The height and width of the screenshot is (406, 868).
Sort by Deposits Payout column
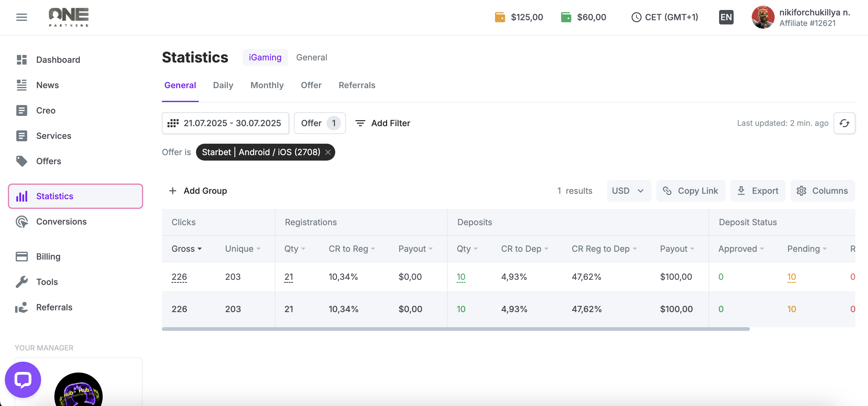tap(677, 249)
